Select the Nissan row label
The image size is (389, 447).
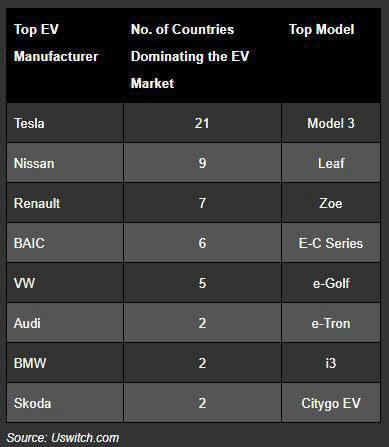(x=65, y=163)
